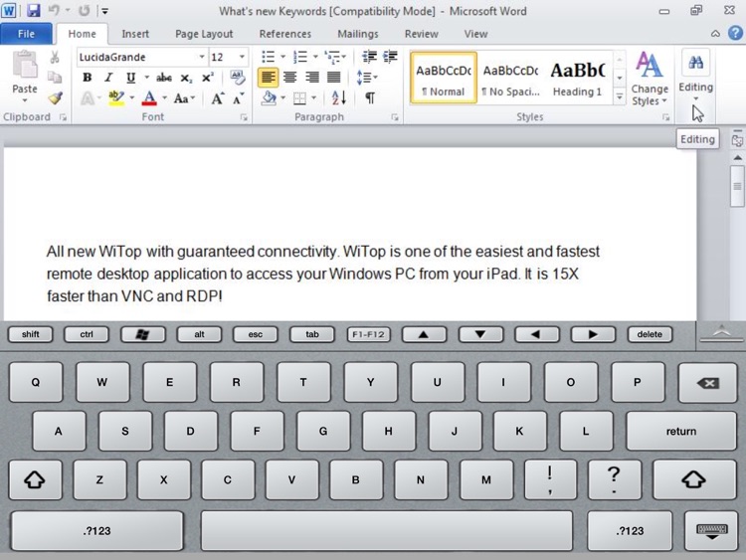Switch to the Review tab
The height and width of the screenshot is (560, 746).
click(421, 34)
